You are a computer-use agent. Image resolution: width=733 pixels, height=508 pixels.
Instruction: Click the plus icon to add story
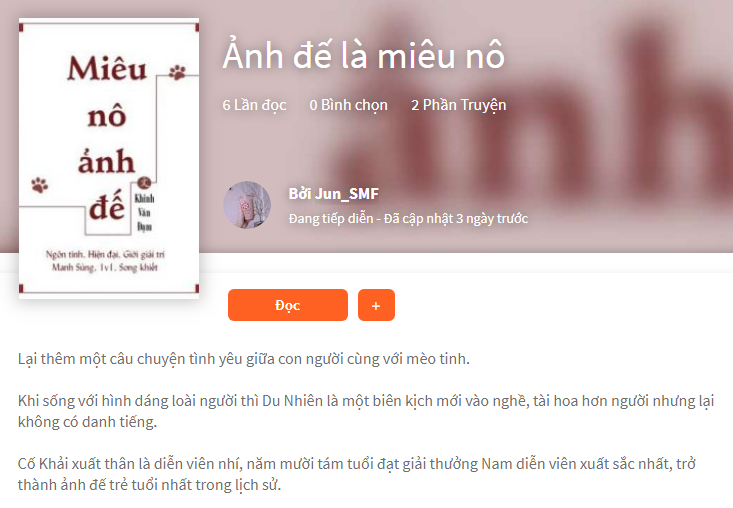(x=376, y=305)
